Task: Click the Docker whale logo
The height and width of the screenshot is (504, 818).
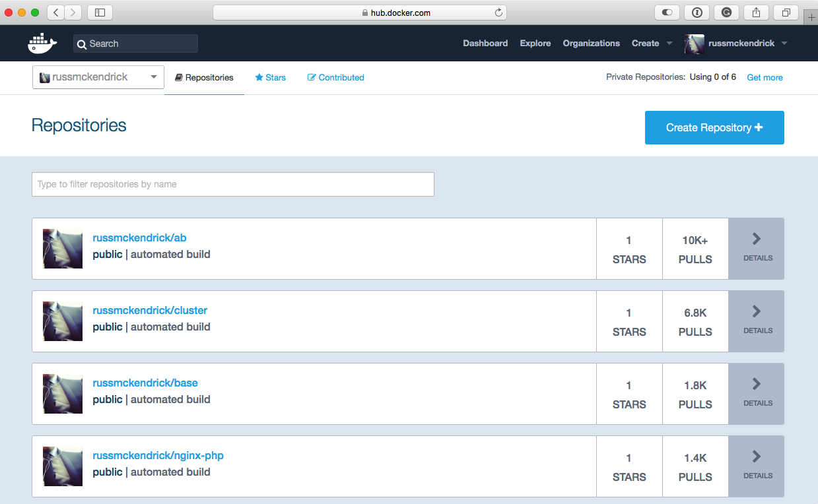Action: coord(42,44)
